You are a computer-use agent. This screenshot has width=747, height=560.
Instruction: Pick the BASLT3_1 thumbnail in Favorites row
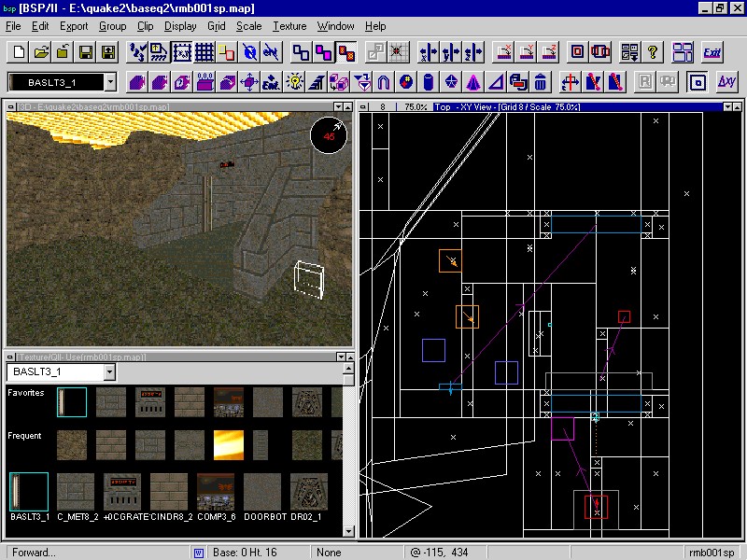72,402
